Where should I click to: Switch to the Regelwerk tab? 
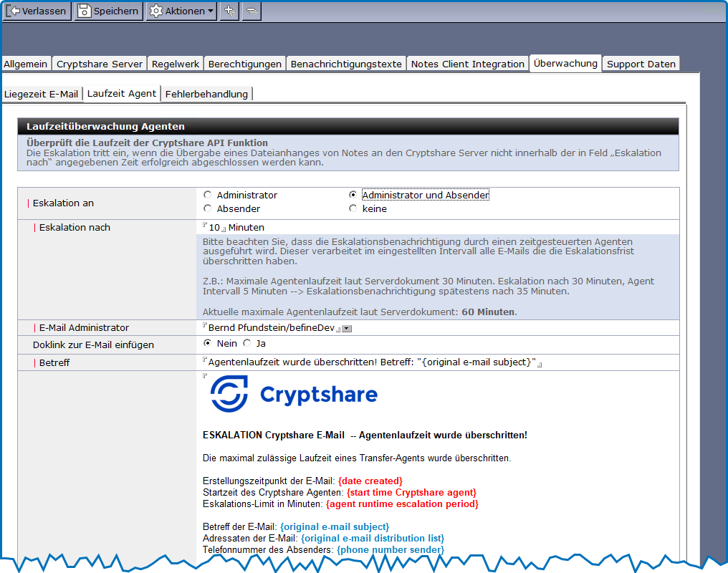[x=176, y=64]
